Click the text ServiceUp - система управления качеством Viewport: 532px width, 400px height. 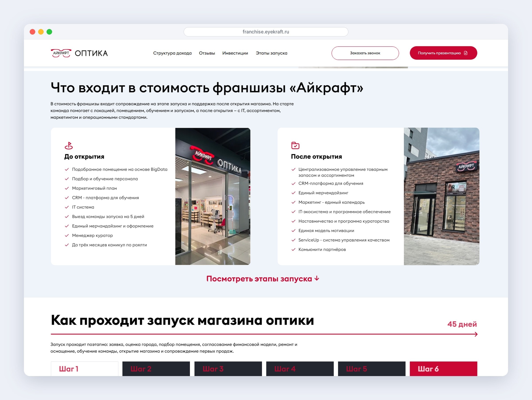pos(344,240)
